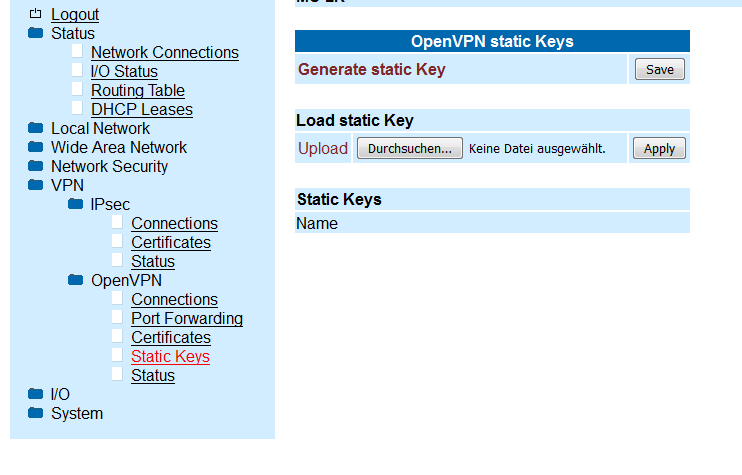Click Durchsuchen to browse for key file
742x475 pixels.
coord(410,149)
